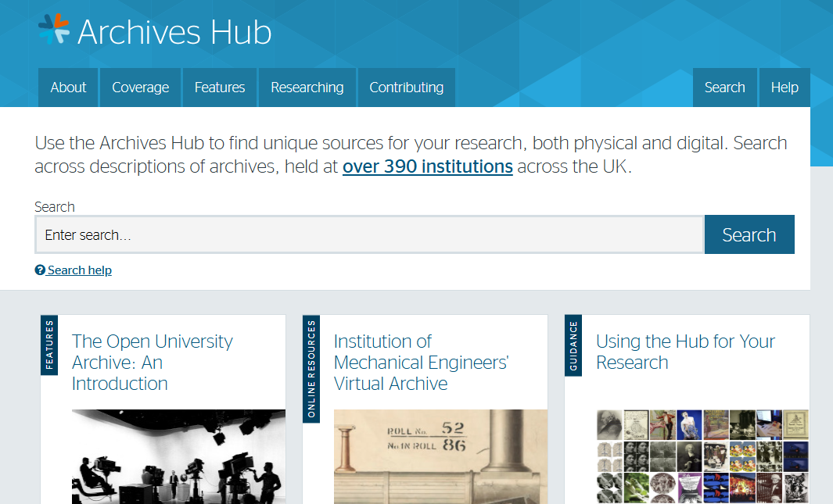
Task: Select Features in the navigation bar
Action: click(220, 88)
